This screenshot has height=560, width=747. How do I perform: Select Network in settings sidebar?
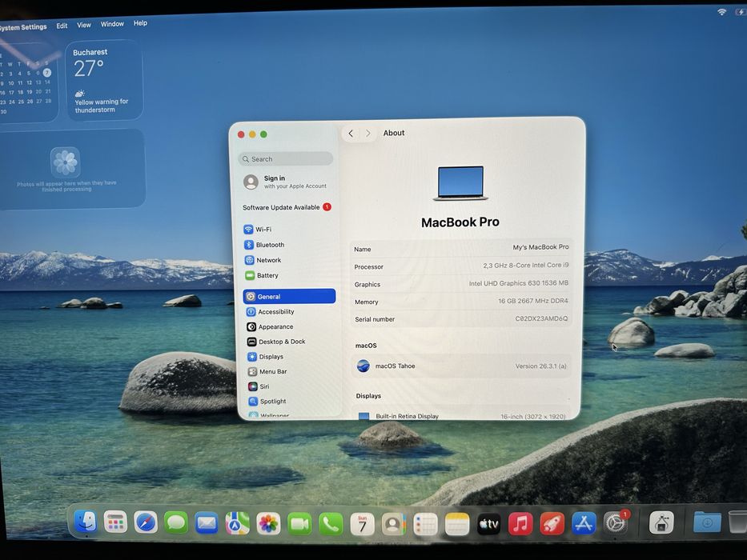289,260
